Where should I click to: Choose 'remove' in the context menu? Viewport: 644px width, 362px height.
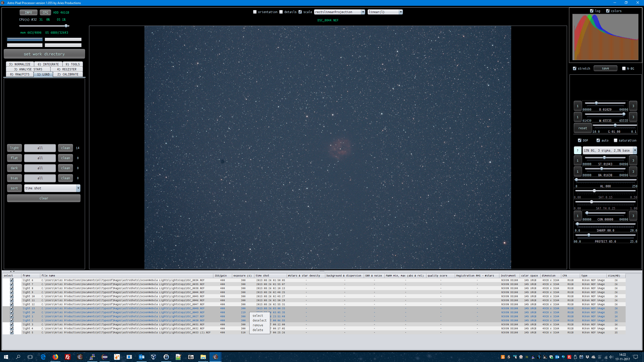coord(258,325)
